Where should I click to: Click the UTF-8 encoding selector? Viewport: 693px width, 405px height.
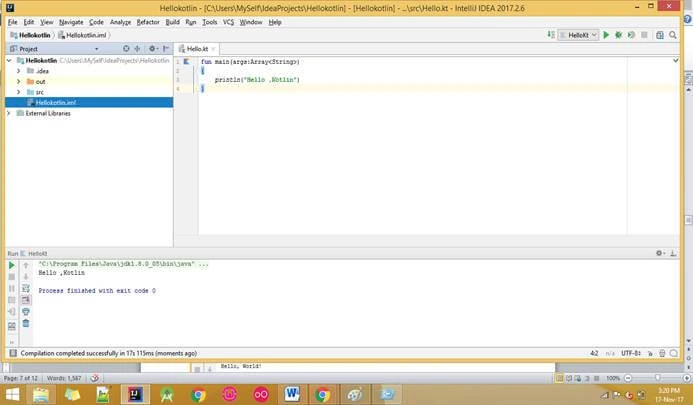[x=631, y=353]
